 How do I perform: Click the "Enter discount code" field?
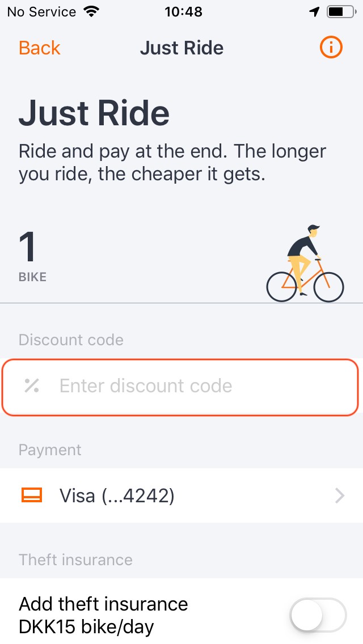tap(181, 386)
